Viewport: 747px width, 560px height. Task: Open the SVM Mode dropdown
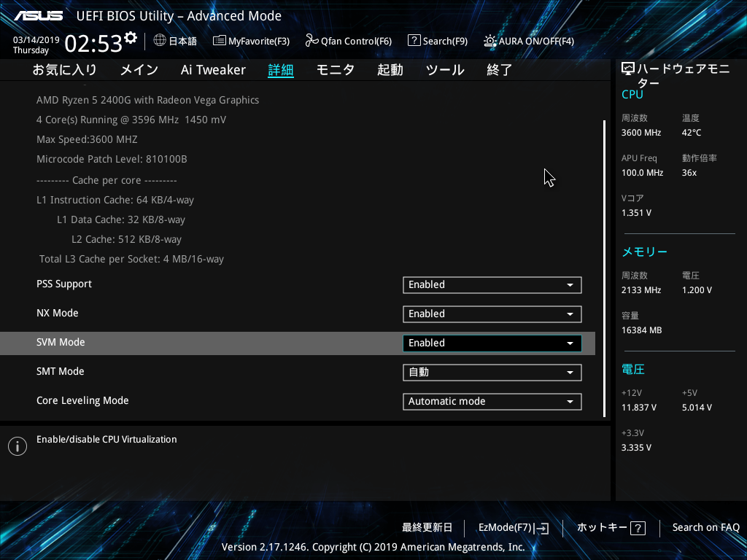pyautogui.click(x=492, y=343)
